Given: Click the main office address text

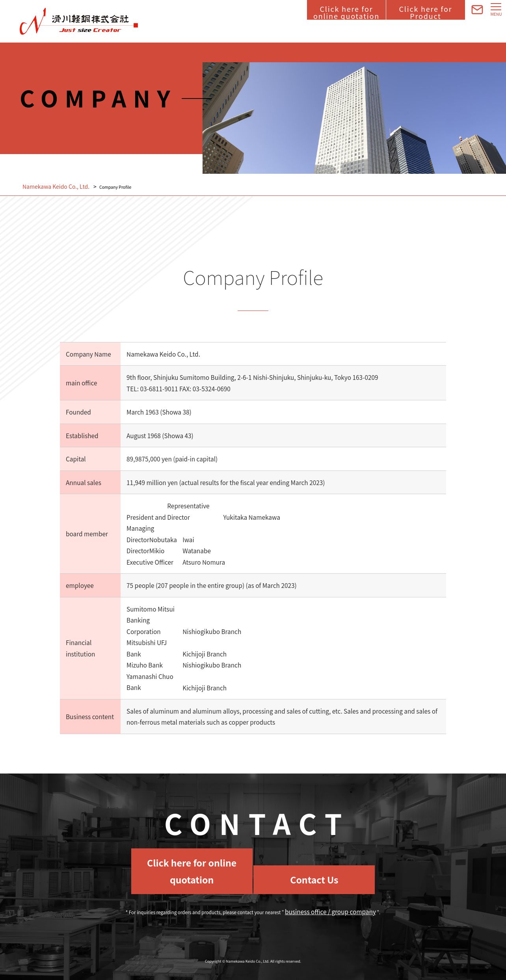Looking at the screenshot, I should (x=252, y=377).
